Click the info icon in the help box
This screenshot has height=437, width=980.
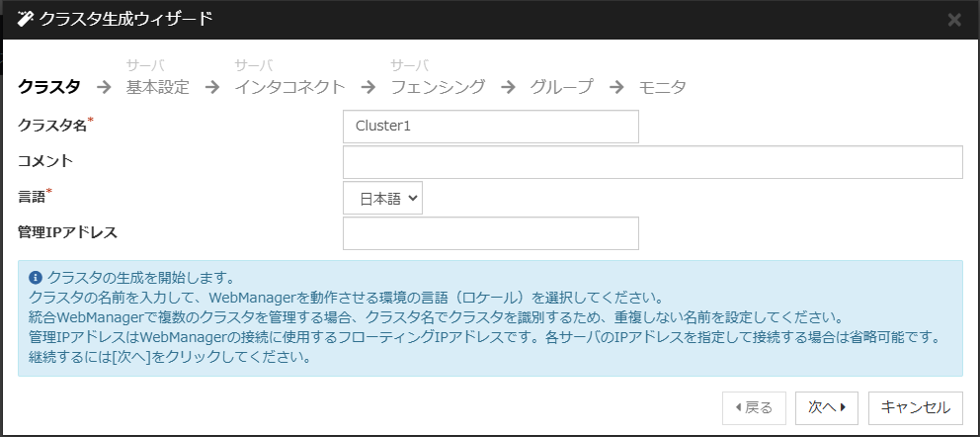[x=36, y=278]
